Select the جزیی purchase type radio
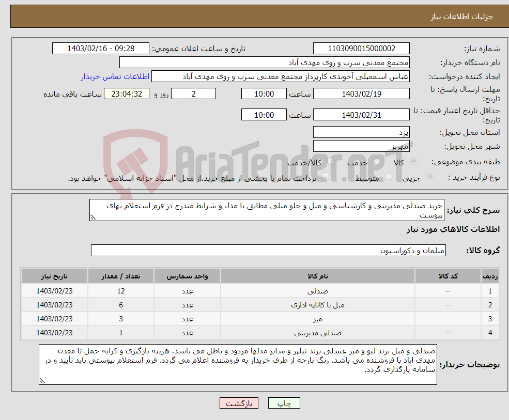 tap(430, 177)
